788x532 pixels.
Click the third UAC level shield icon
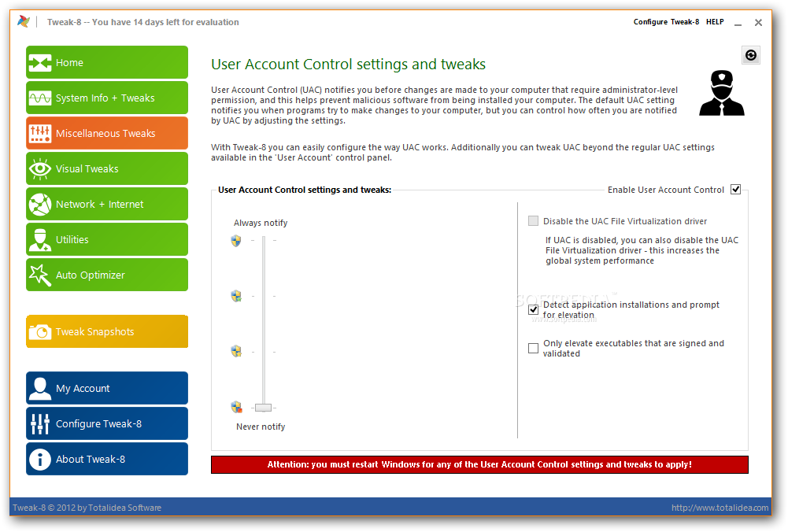pos(236,351)
